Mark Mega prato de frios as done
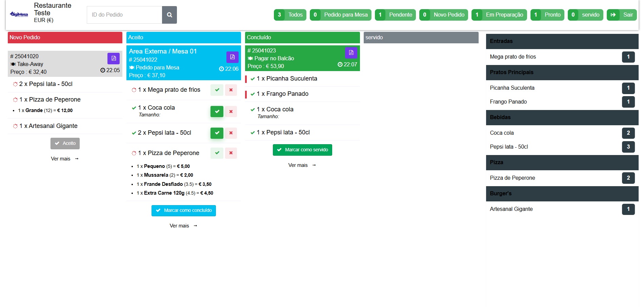Viewport: 644px width, 307px height. pos(217,90)
